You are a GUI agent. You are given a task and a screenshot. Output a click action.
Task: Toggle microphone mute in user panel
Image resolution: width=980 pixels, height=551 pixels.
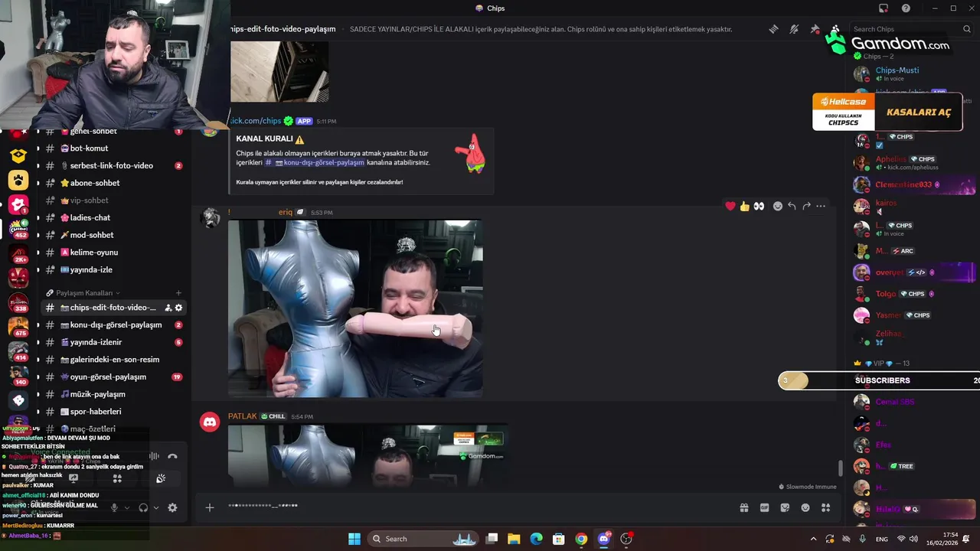tap(114, 507)
